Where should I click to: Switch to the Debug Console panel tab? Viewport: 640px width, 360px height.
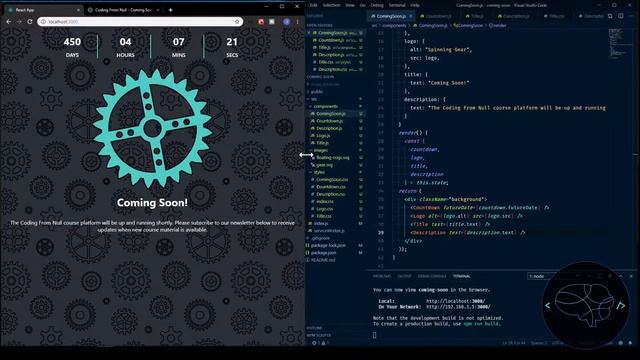click(432, 276)
